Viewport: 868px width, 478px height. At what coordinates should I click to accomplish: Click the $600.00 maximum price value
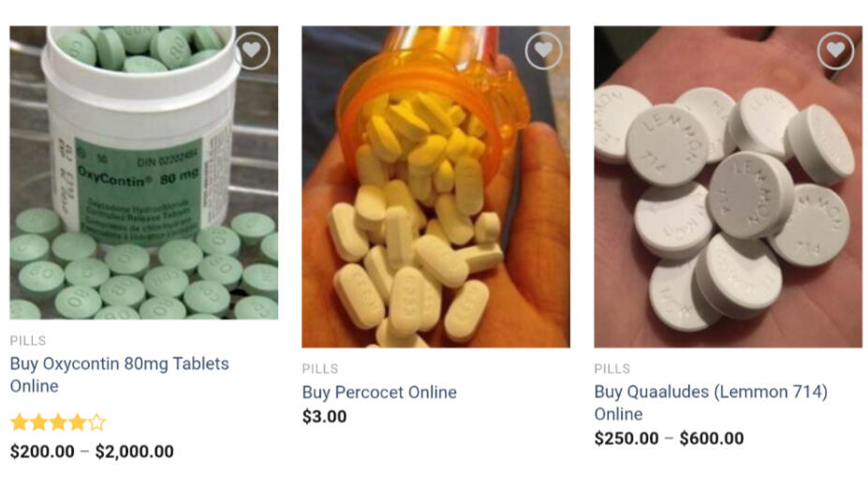click(712, 439)
